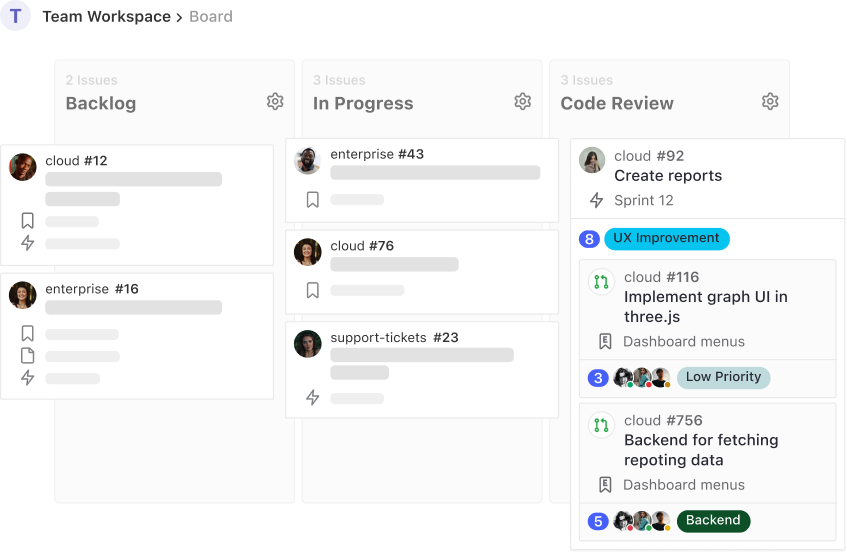Open Backlog column settings gear
This screenshot has width=847, height=553.
[275, 102]
